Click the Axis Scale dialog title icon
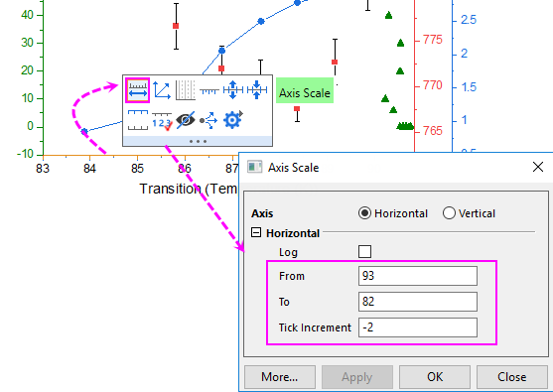Screen dimensions: 553x392 (x=254, y=167)
